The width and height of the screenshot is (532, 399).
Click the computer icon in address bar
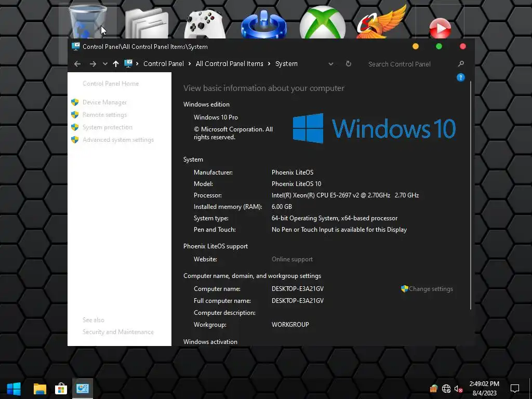click(128, 63)
